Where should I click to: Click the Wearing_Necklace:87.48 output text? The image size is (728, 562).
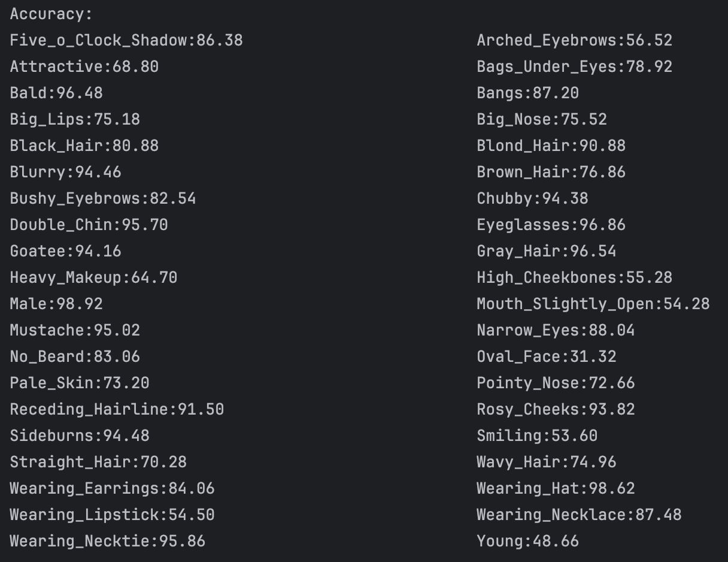(x=579, y=515)
